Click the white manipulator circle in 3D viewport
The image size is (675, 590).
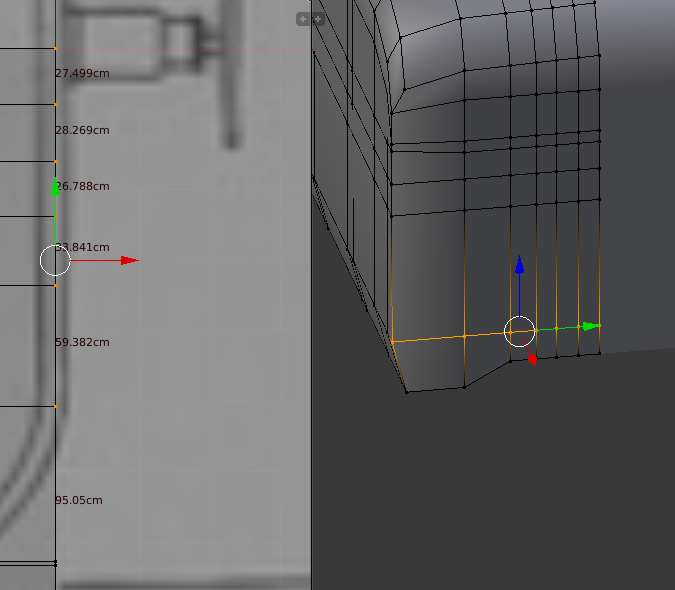(520, 331)
